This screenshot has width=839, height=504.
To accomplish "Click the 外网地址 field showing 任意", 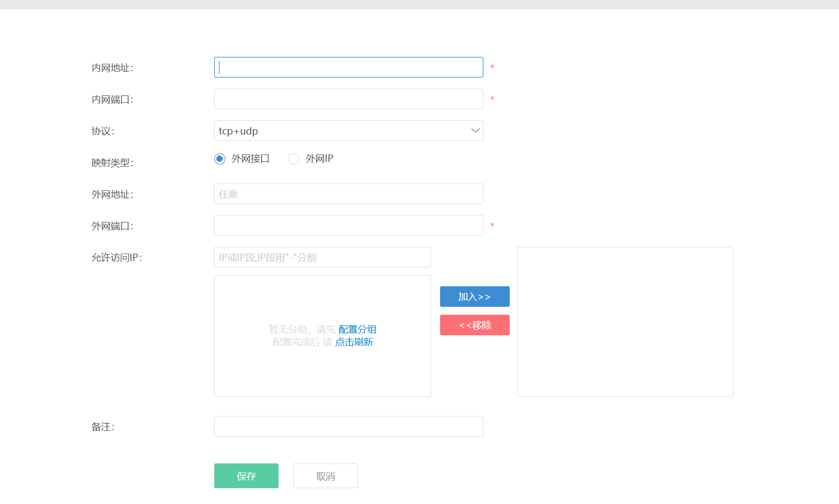I will pos(348,194).
